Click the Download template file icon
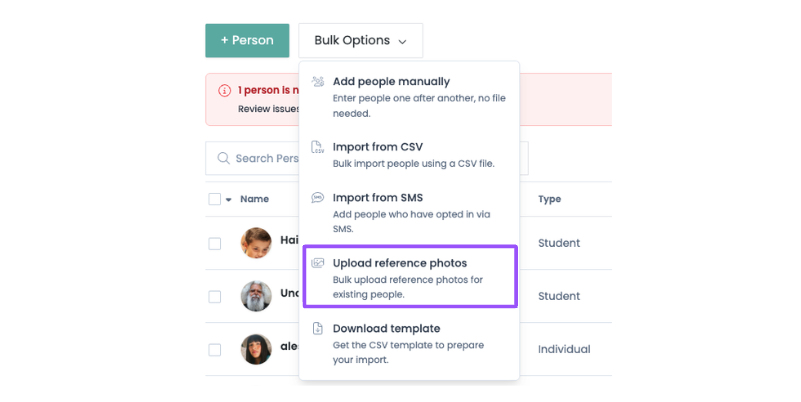The image size is (801, 402). point(318,328)
